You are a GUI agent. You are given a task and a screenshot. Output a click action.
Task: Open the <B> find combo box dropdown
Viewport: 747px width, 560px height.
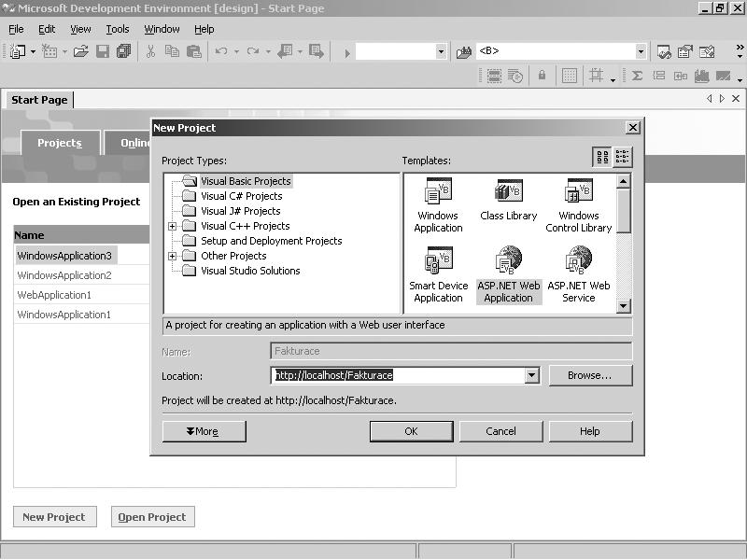click(641, 51)
